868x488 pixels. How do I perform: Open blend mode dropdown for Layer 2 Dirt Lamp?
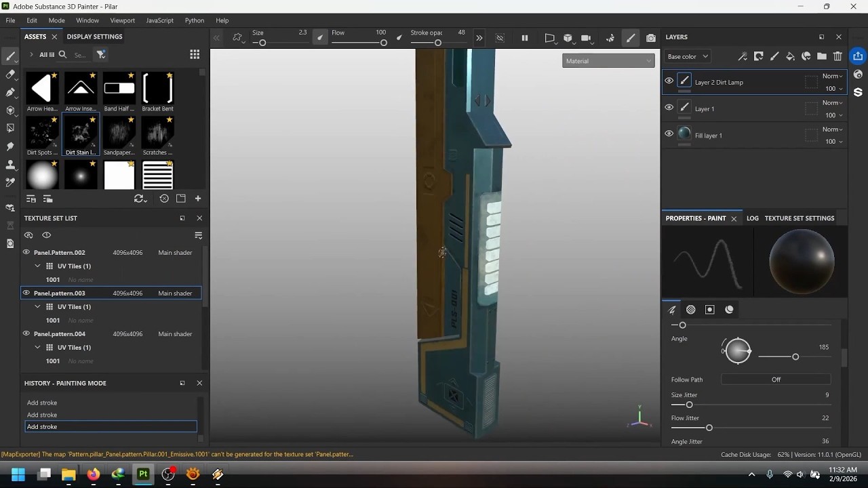pos(833,76)
